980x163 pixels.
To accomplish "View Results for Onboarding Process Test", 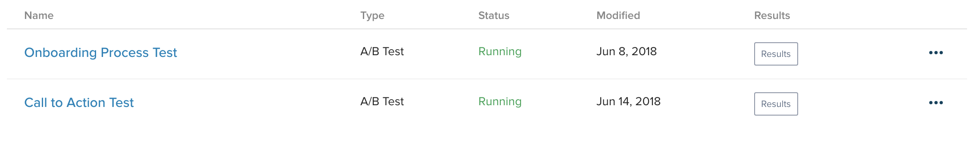I will [776, 54].
